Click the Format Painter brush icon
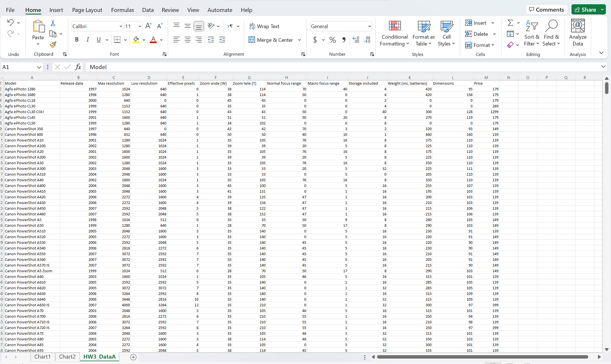Viewport: 611px width, 364px height. (53, 44)
